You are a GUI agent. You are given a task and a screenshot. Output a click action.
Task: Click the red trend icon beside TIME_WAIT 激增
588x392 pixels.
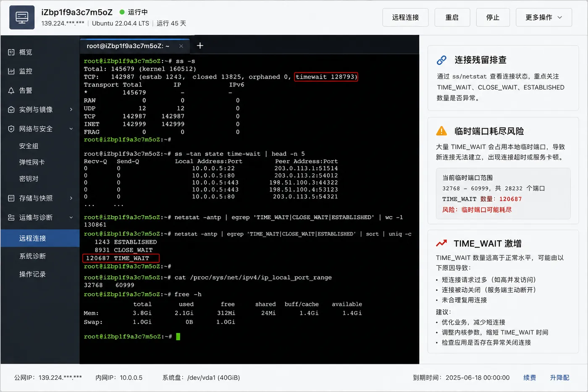441,243
